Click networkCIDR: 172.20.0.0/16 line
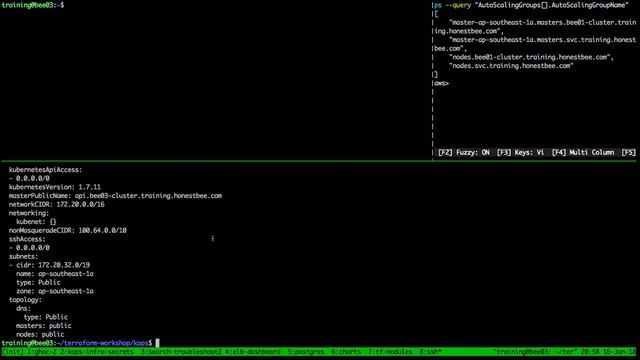 click(x=57, y=204)
